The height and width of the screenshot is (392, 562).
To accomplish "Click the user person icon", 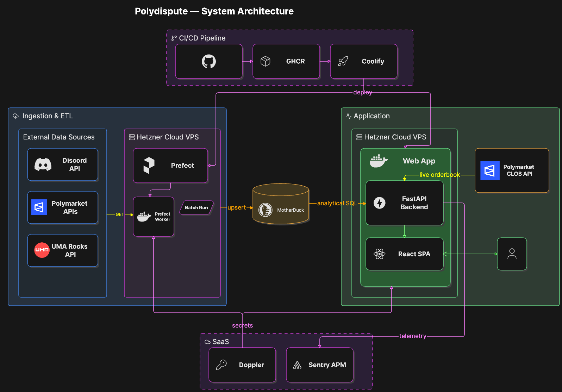I will [x=512, y=254].
